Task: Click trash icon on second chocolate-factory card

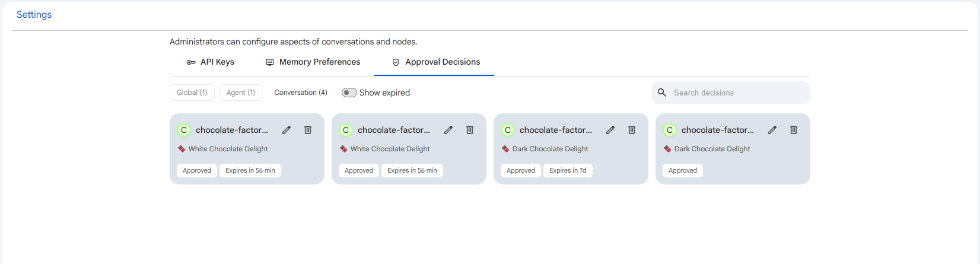Action: pyautogui.click(x=470, y=130)
